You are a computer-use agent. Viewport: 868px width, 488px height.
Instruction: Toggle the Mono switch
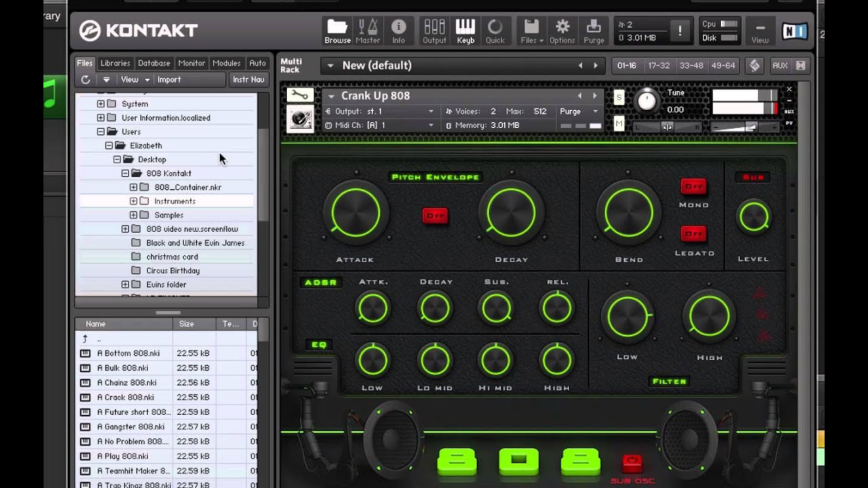point(693,186)
